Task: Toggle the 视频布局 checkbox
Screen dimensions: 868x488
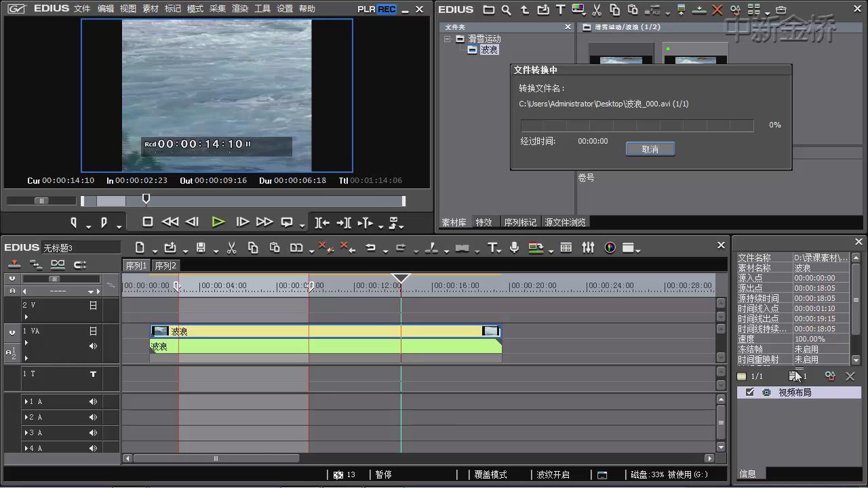Action: click(750, 392)
